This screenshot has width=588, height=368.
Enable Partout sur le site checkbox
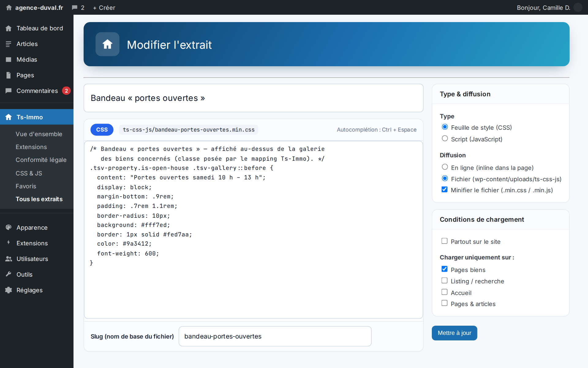click(445, 241)
